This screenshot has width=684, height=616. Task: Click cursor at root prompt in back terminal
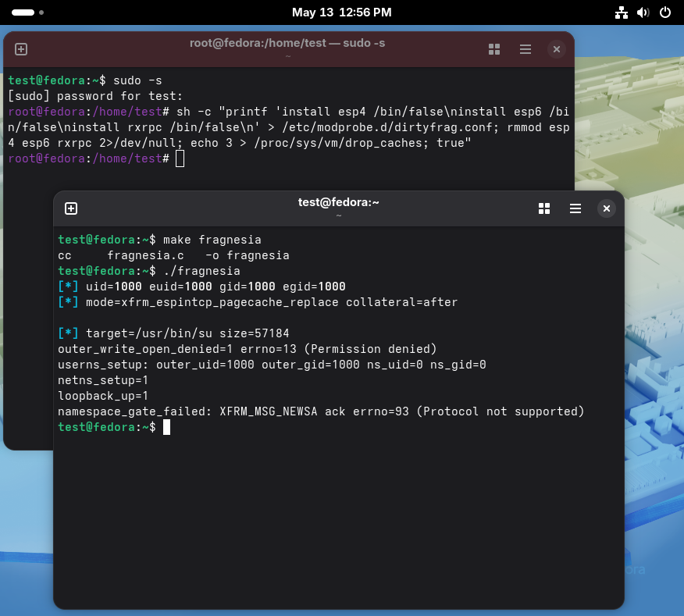coord(180,158)
